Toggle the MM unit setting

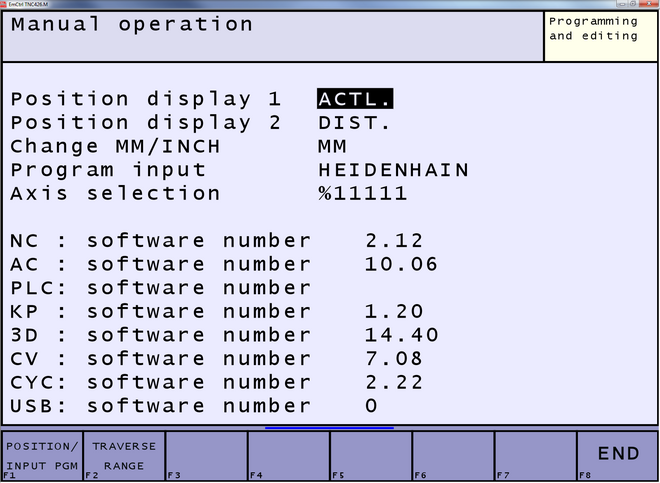pos(332,146)
